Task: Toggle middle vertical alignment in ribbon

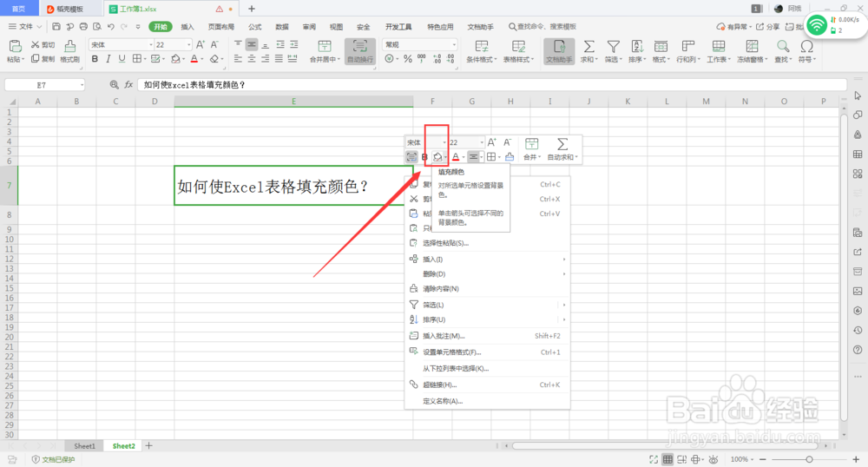Action: tap(252, 45)
